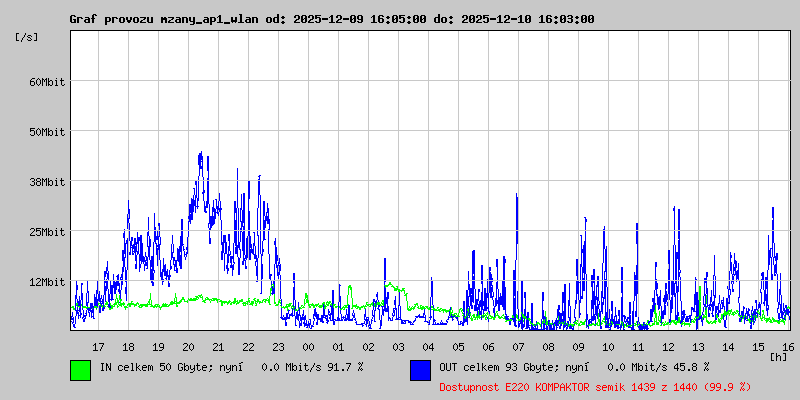This screenshot has width=800, height=400.
Task: Click the blue OUT legend swatch
Action: (x=420, y=369)
